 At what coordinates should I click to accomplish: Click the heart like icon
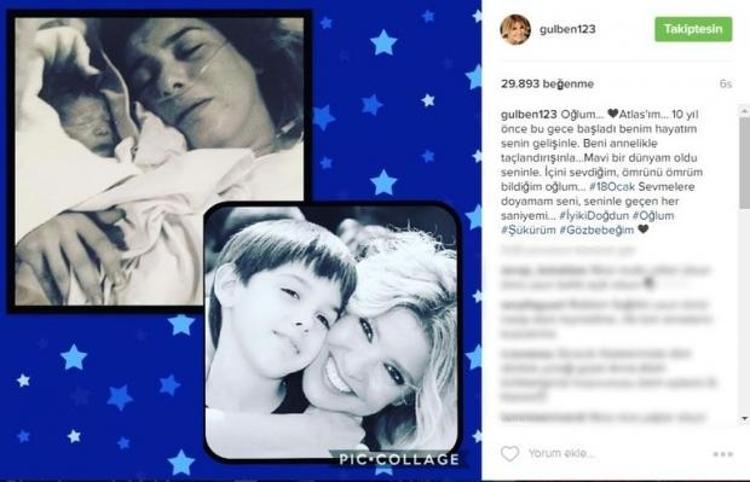pos(509,453)
